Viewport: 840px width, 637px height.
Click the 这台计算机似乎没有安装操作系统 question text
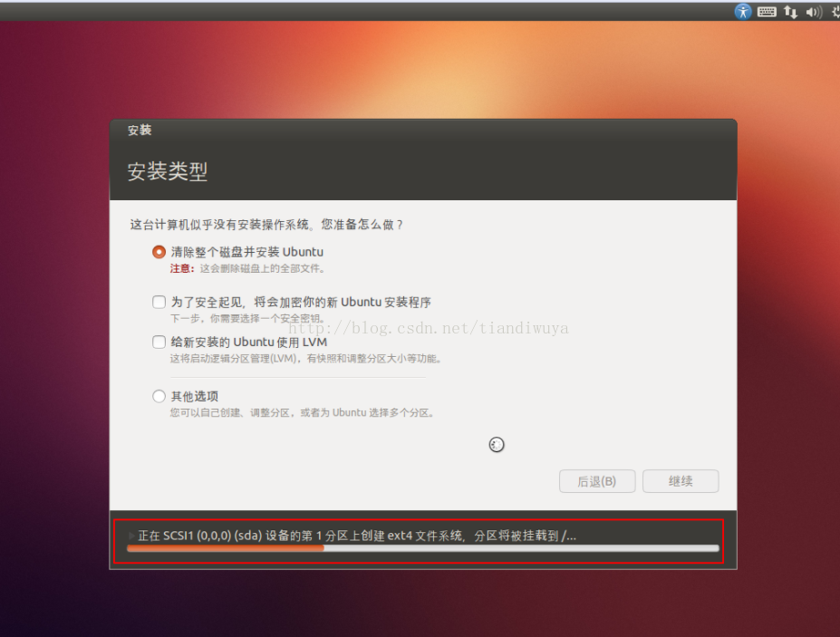coord(266,225)
